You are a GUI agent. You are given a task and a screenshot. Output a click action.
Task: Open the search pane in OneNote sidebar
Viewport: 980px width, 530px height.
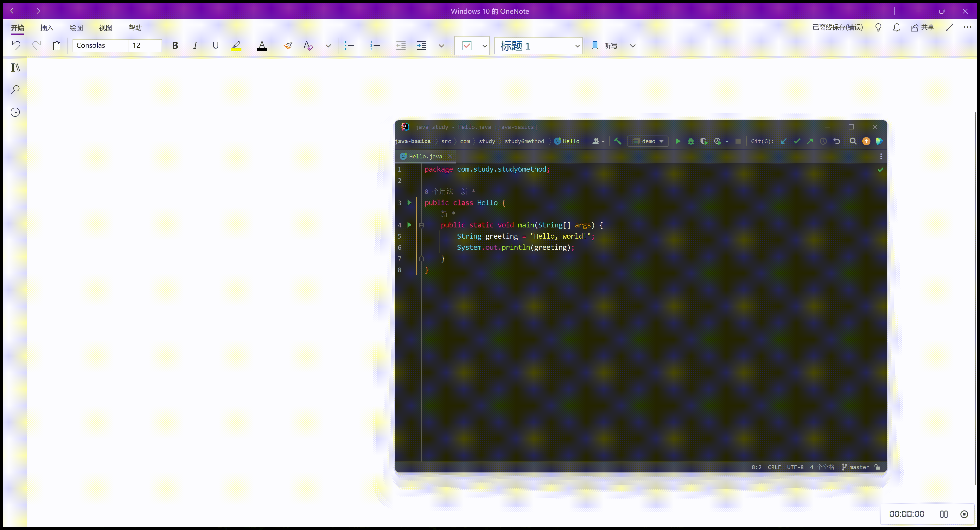pos(15,90)
